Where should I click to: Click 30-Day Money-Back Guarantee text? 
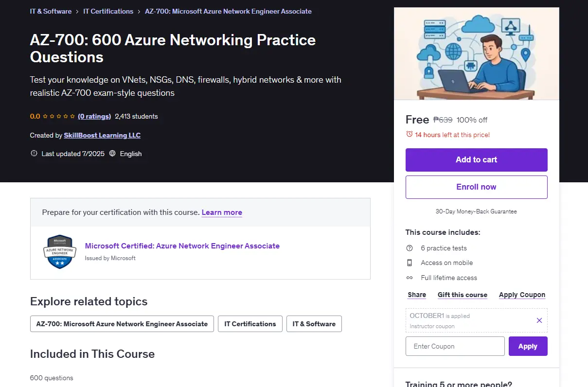(x=476, y=211)
